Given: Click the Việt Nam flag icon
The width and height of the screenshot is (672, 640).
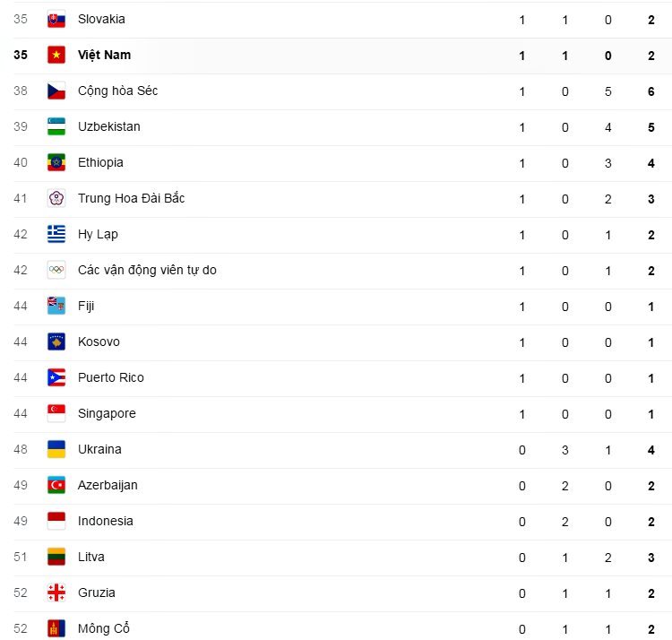Looking at the screenshot, I should 56,55.
